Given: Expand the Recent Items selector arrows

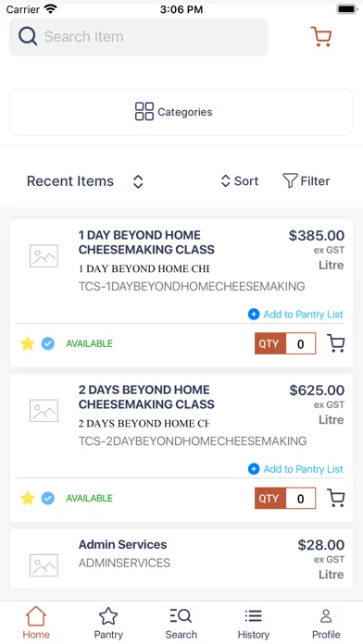Looking at the screenshot, I should 138,181.
